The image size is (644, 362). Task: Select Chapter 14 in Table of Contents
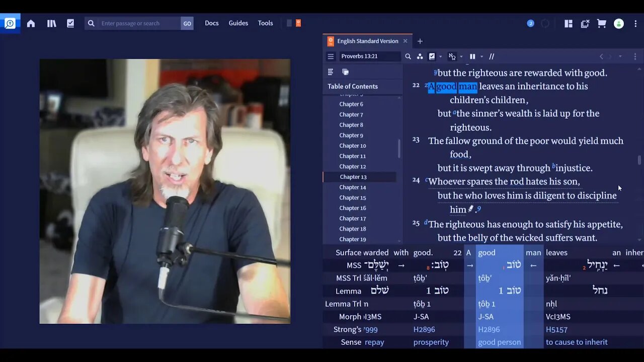[353, 188]
